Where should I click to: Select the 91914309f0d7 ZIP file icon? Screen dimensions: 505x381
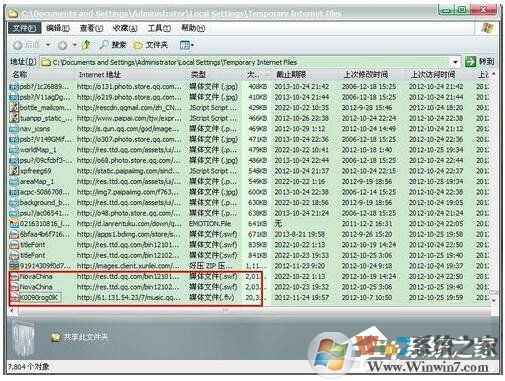coord(14,266)
